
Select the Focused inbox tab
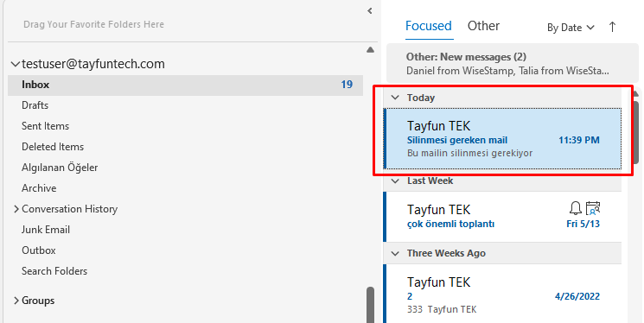(429, 26)
